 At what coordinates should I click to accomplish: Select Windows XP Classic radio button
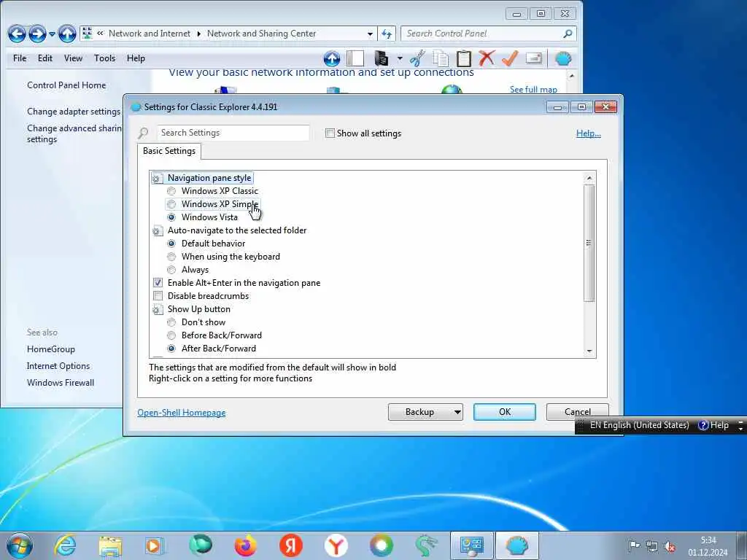tap(171, 191)
